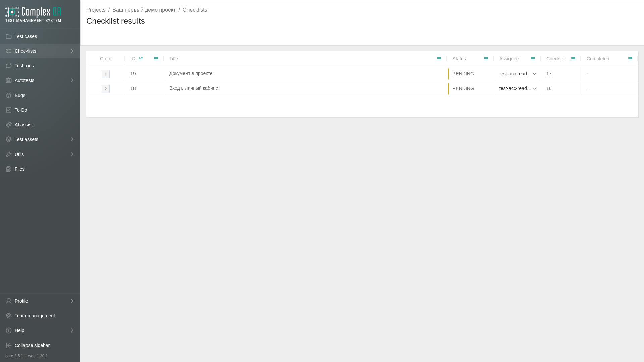
Task: Open Status column menu icon
Action: 486,59
